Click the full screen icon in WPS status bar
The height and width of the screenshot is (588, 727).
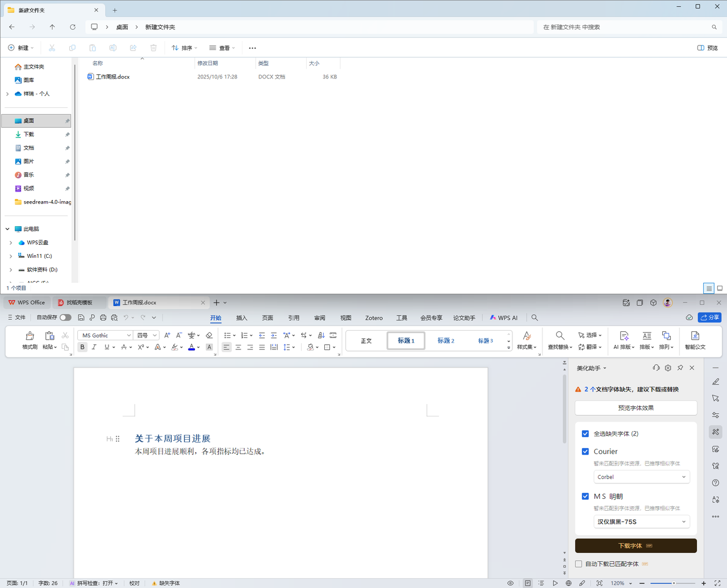[x=717, y=583]
